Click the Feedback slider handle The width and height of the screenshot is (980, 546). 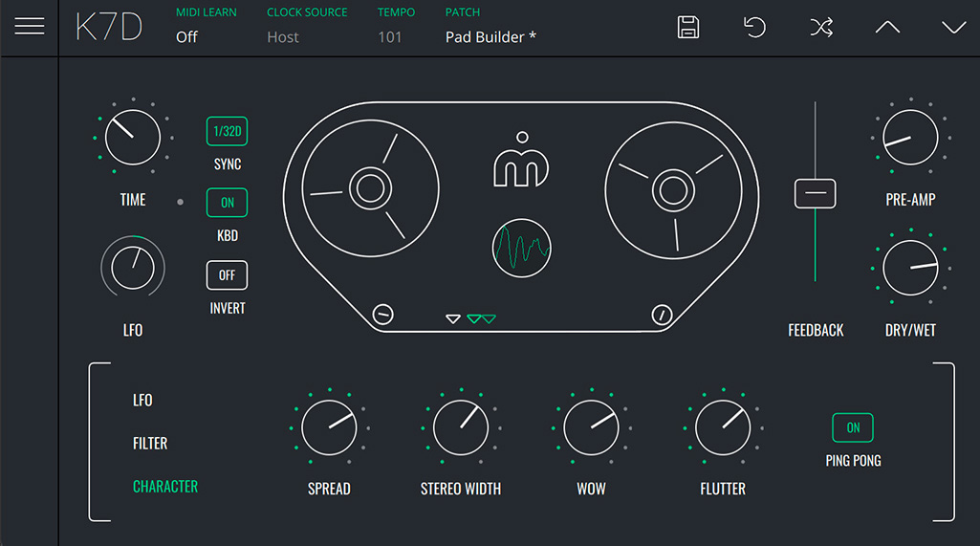click(x=815, y=193)
